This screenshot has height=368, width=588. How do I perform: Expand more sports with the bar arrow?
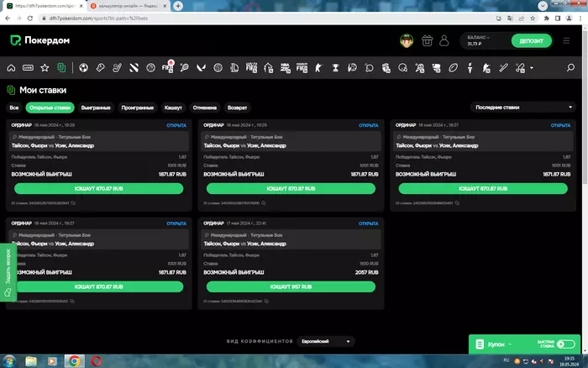pyautogui.click(x=532, y=68)
